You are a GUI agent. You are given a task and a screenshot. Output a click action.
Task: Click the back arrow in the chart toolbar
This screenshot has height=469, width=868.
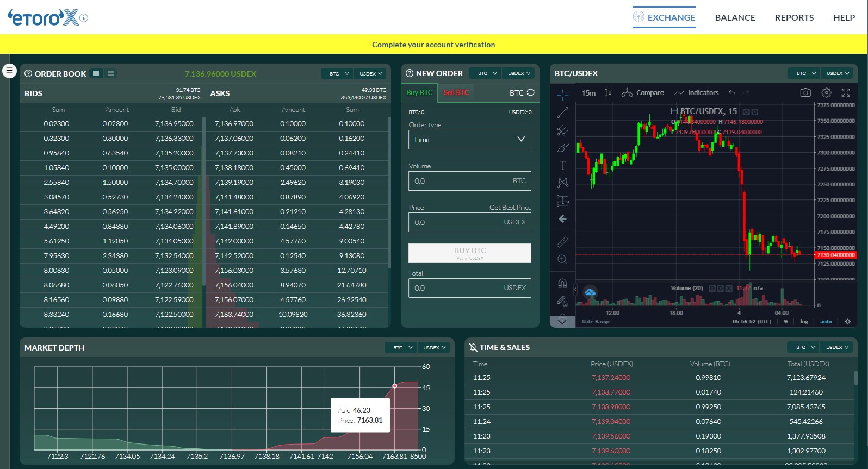(x=562, y=218)
